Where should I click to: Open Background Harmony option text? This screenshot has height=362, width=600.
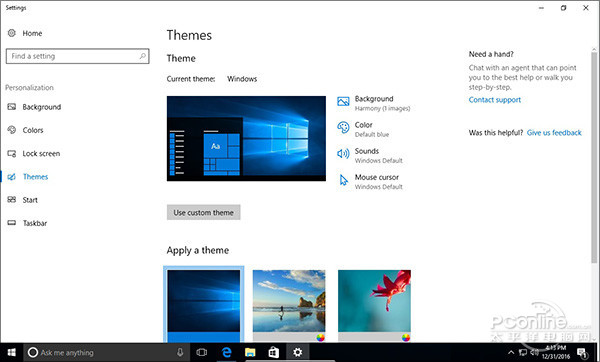(x=382, y=103)
